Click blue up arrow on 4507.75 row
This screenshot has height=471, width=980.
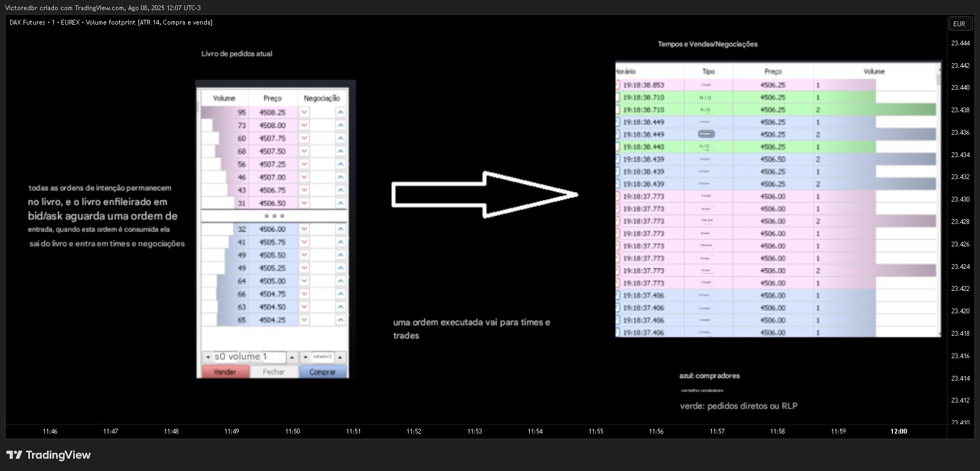[340, 138]
